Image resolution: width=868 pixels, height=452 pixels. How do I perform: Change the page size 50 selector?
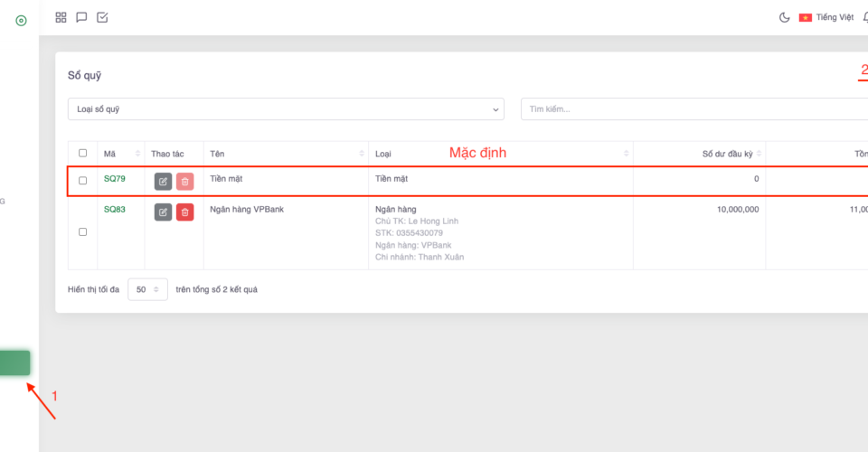coord(147,289)
